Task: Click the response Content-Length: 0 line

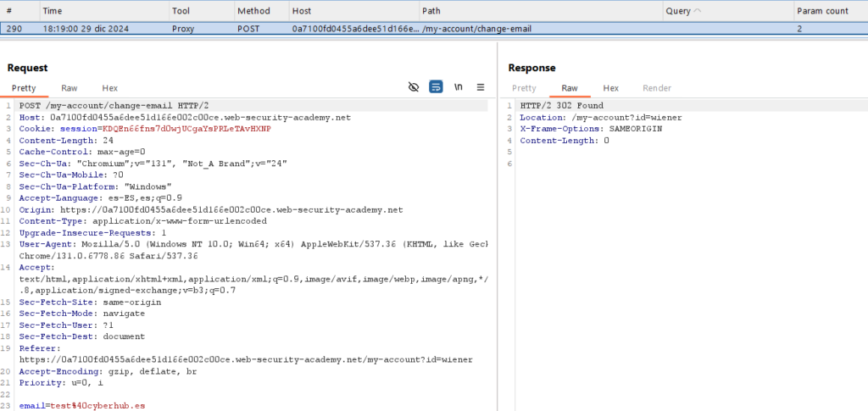Action: click(564, 141)
